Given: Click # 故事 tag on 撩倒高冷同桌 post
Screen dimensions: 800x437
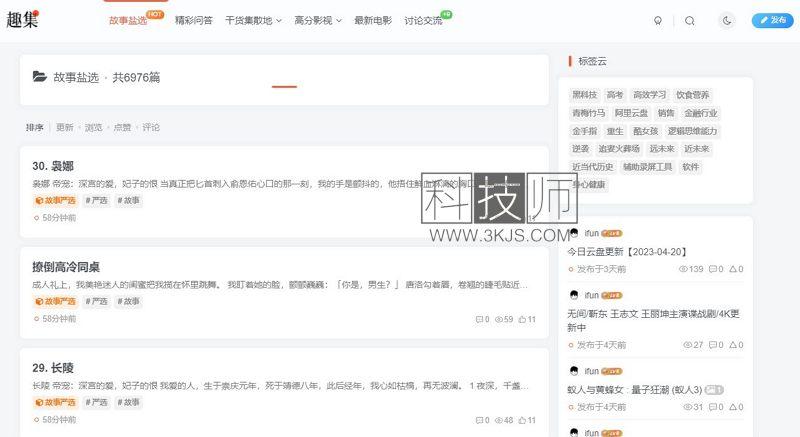Looking at the screenshot, I should (x=129, y=302).
